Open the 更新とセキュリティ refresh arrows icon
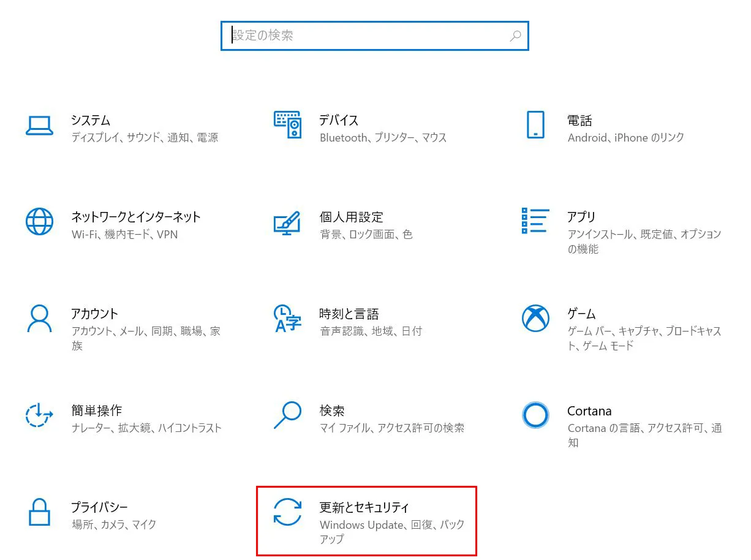 (x=287, y=512)
